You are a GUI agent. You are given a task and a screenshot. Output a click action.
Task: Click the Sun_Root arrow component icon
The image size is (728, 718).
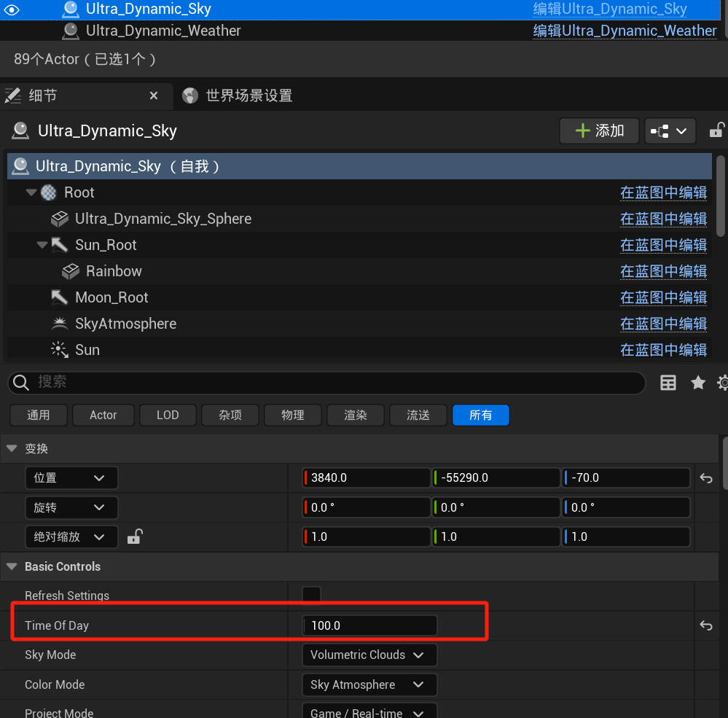pyautogui.click(x=60, y=245)
